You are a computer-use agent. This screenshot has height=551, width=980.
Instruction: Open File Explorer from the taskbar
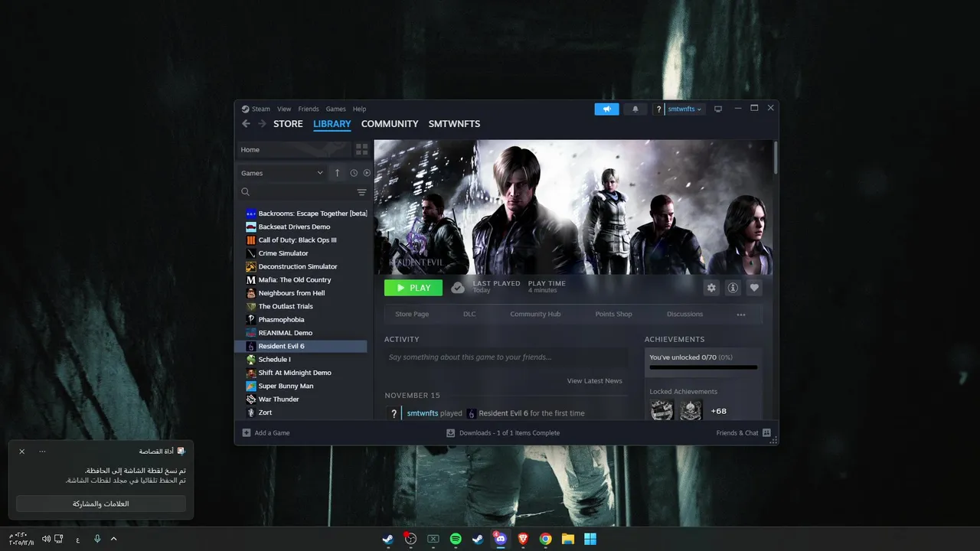(568, 539)
